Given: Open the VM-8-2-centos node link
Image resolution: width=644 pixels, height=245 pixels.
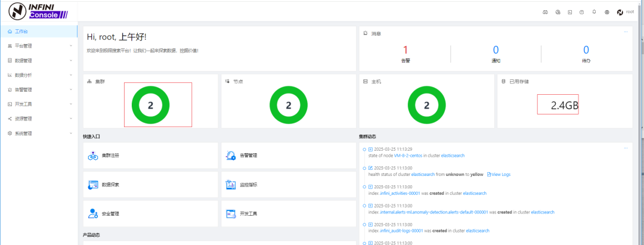Looking at the screenshot, I should point(408,156).
